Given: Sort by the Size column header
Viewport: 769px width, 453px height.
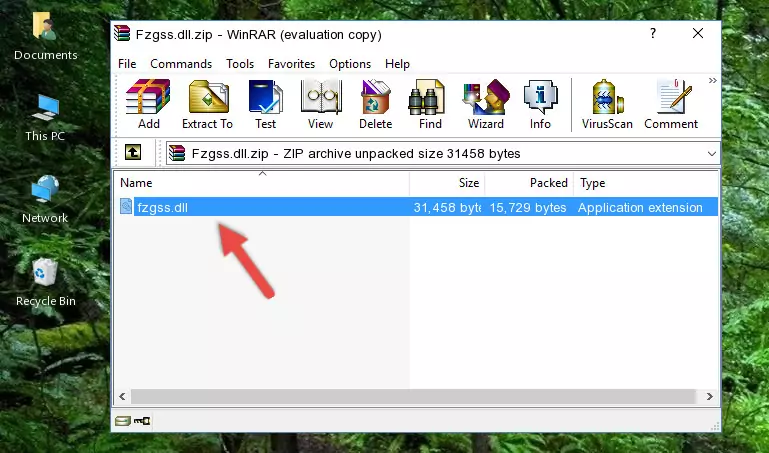Looking at the screenshot, I should pyautogui.click(x=447, y=183).
